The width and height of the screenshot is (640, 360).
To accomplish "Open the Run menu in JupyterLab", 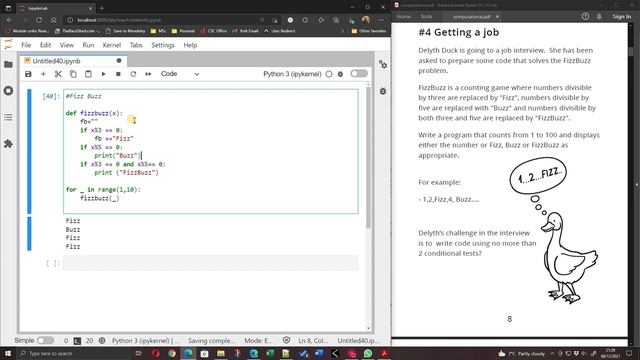I will pos(88,45).
